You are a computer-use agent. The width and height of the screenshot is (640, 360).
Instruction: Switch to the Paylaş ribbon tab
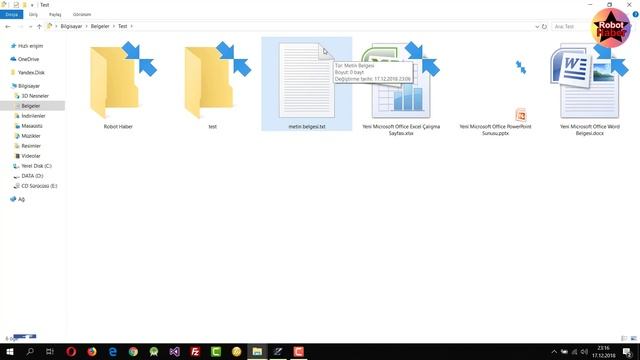[x=55, y=14]
